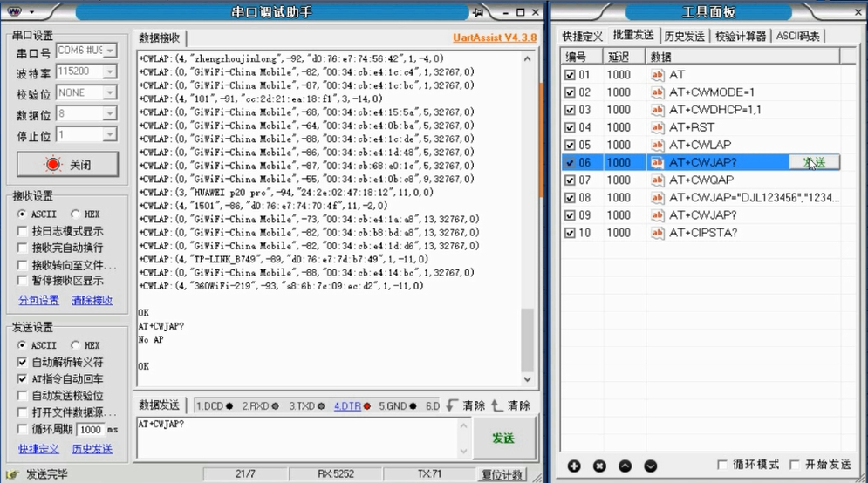Enable 按日志模式显示 checkbox
This screenshot has width=868, height=483.
click(22, 231)
